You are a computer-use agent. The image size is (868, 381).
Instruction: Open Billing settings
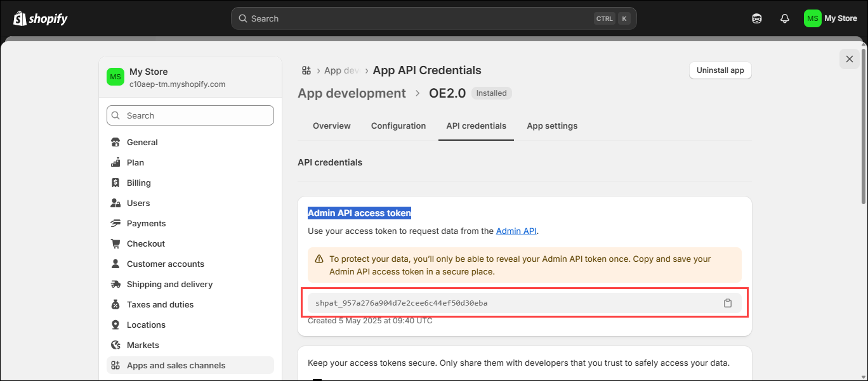(138, 183)
